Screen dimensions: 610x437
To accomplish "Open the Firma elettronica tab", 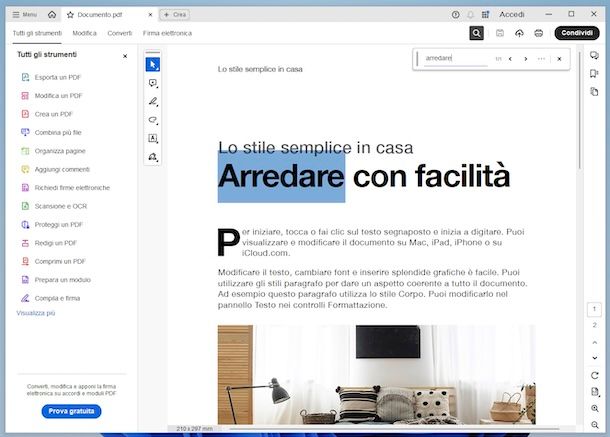I will click(x=167, y=33).
